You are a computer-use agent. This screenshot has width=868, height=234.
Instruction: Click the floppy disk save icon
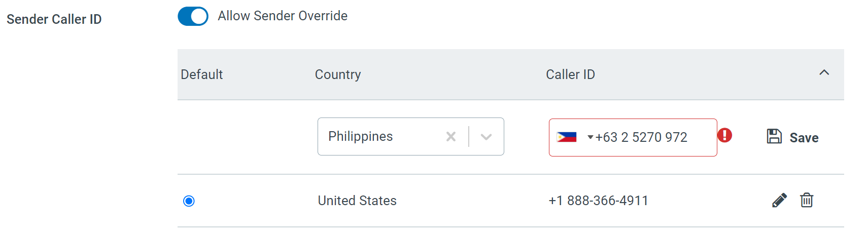[x=774, y=136]
